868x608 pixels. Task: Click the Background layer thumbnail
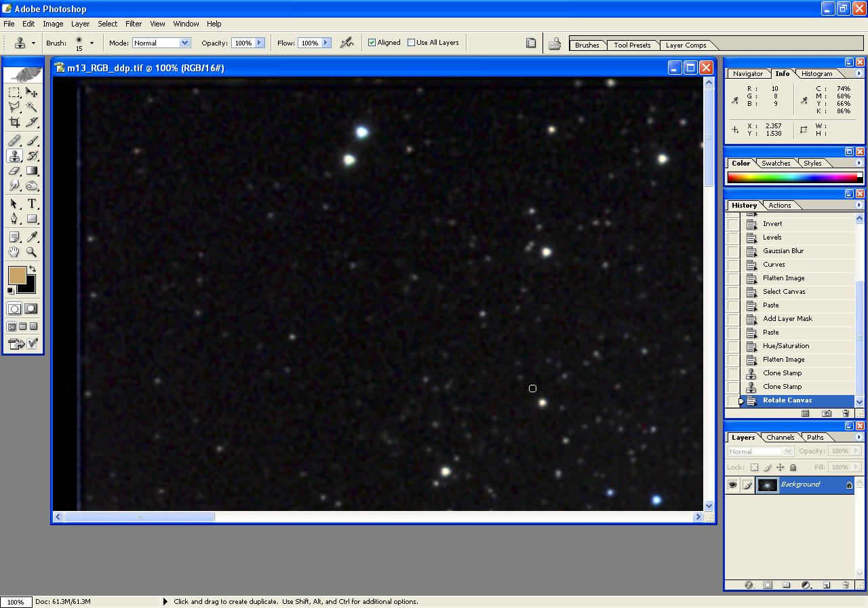click(x=768, y=484)
